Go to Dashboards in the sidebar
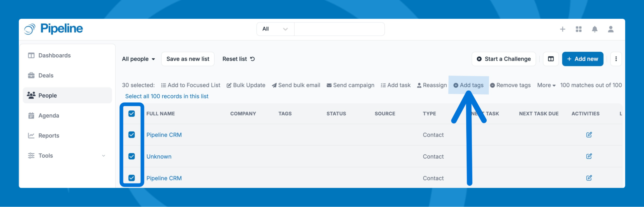The image size is (644, 207). 67,55
